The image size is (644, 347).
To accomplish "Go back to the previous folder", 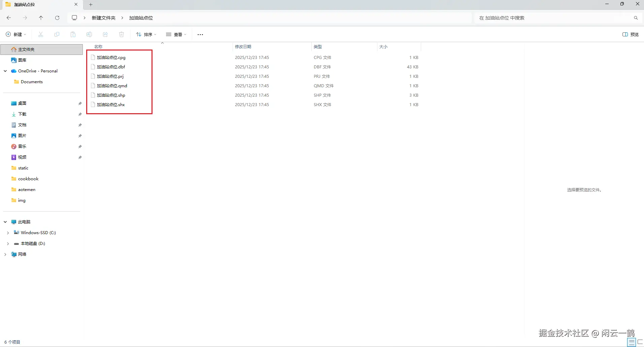I will point(9,18).
